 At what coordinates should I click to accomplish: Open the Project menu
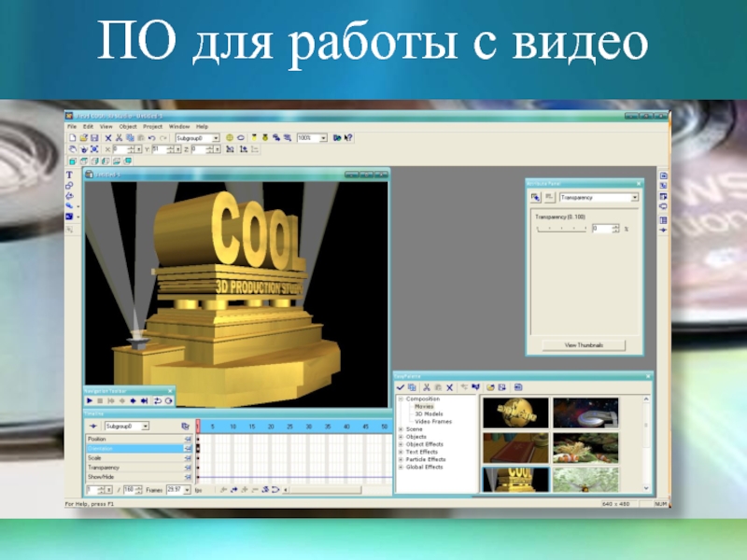point(152,127)
